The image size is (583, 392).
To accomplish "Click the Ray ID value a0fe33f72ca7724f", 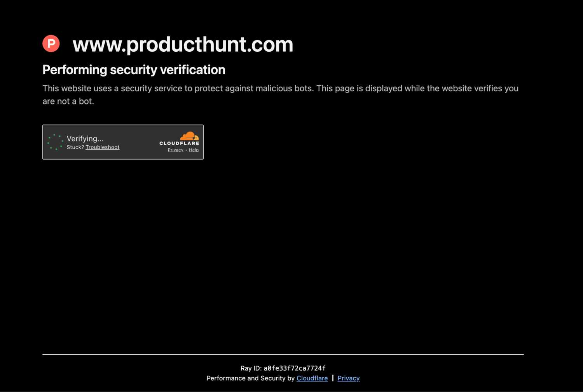I will 295,368.
